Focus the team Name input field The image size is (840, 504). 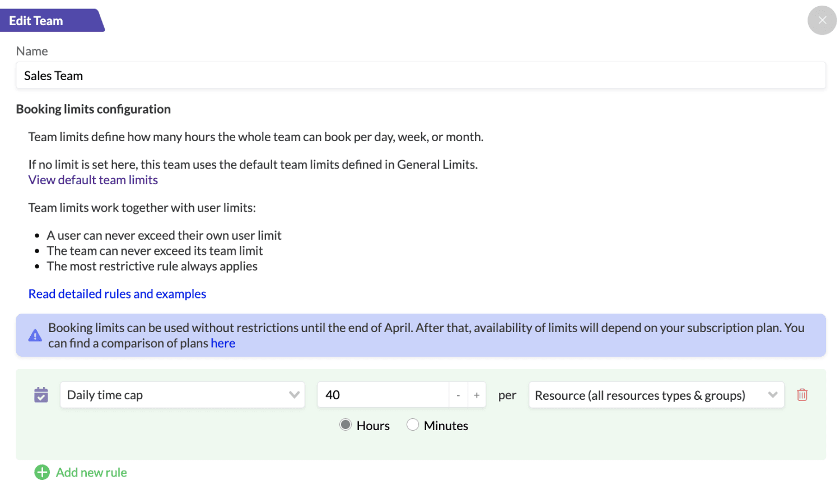(420, 76)
